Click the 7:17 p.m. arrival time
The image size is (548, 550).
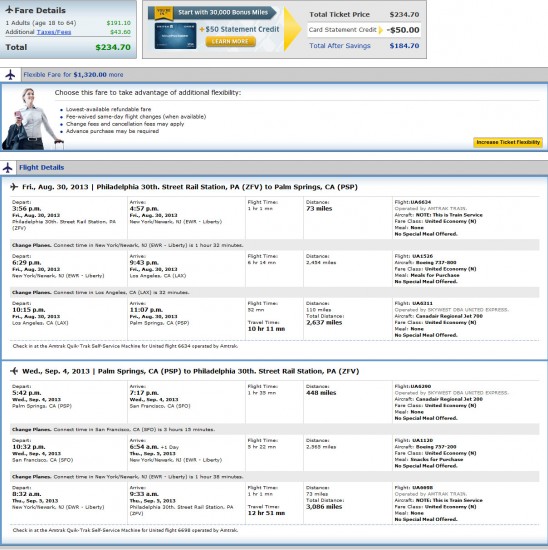tap(144, 393)
